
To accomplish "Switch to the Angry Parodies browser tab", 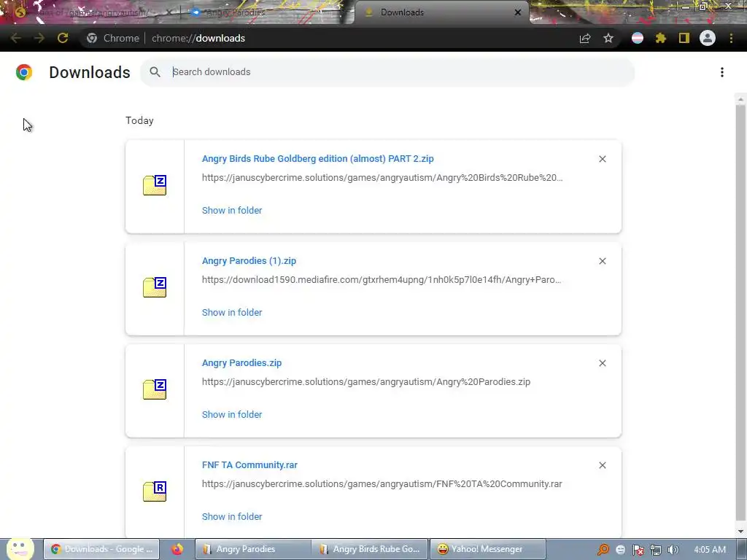I will click(x=267, y=12).
